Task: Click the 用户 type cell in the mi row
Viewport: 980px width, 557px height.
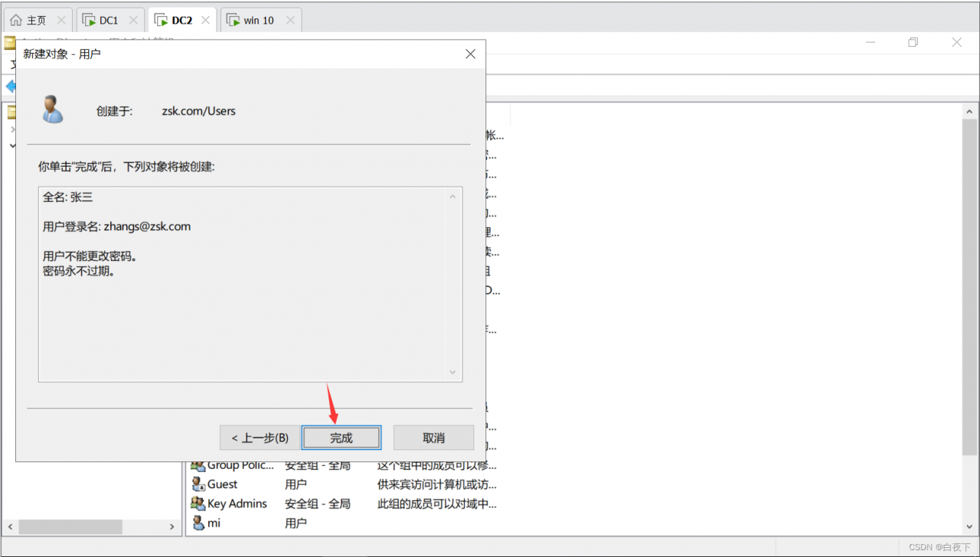Action: (x=296, y=523)
